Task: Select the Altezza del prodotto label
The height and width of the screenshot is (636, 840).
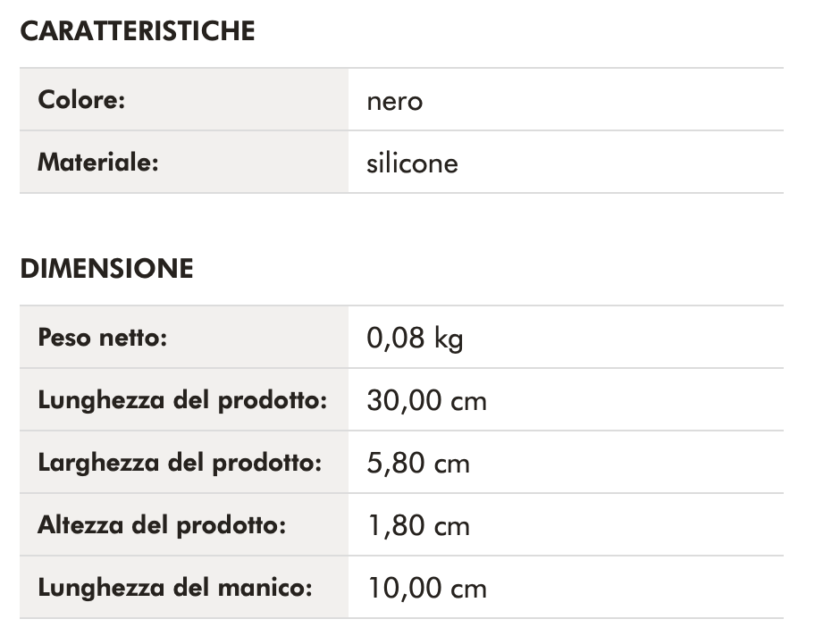Action: (x=162, y=525)
